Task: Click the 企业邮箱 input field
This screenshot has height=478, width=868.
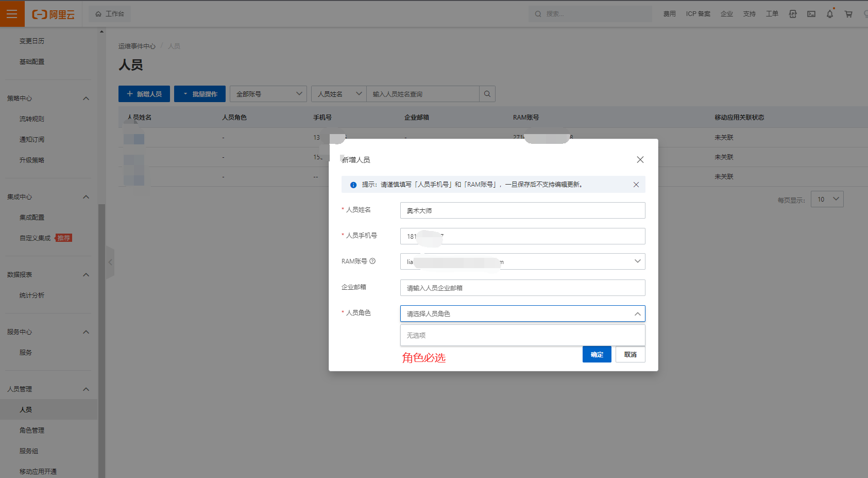Action: point(523,288)
